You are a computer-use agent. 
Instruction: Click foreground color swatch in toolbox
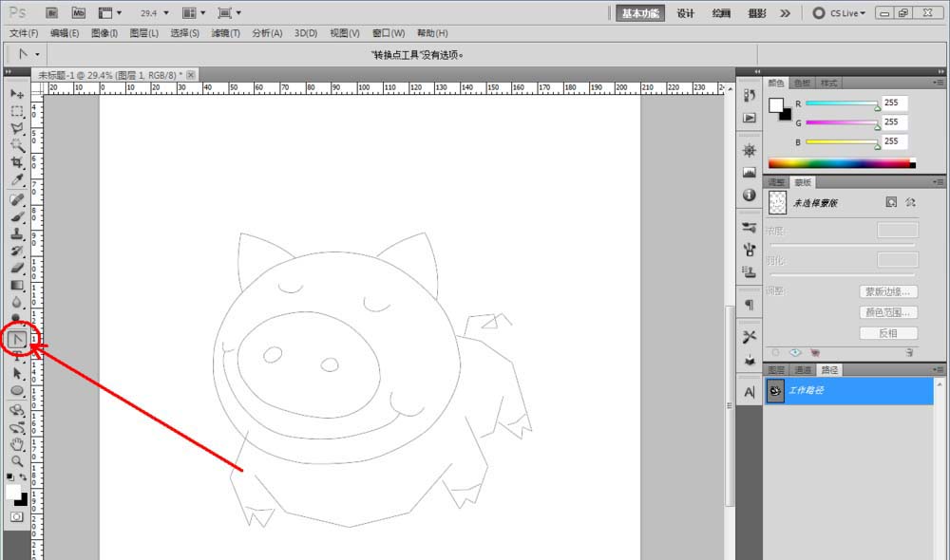13,493
